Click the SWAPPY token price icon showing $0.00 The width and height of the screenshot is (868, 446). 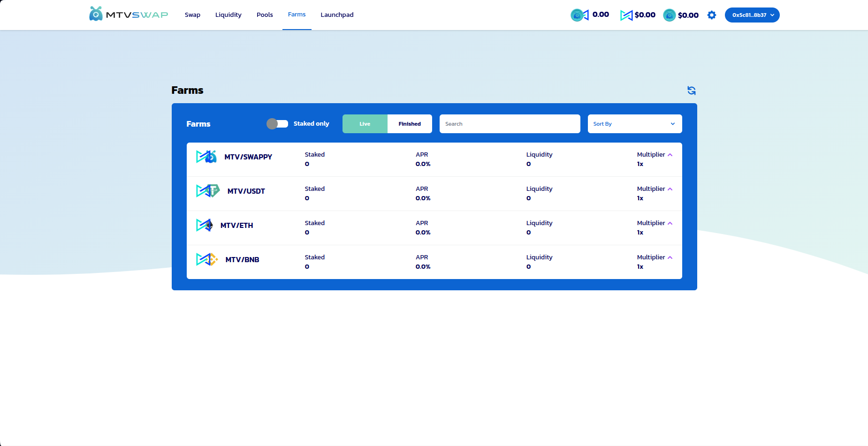(670, 15)
